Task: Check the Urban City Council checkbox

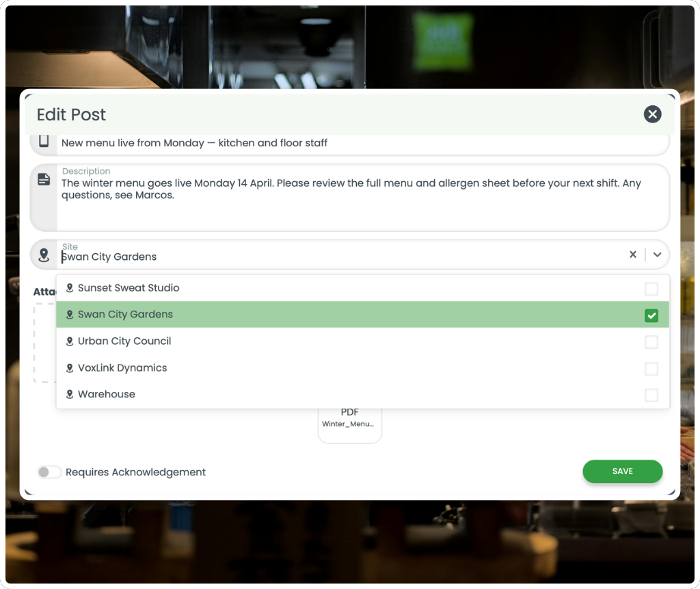Action: pyautogui.click(x=651, y=341)
